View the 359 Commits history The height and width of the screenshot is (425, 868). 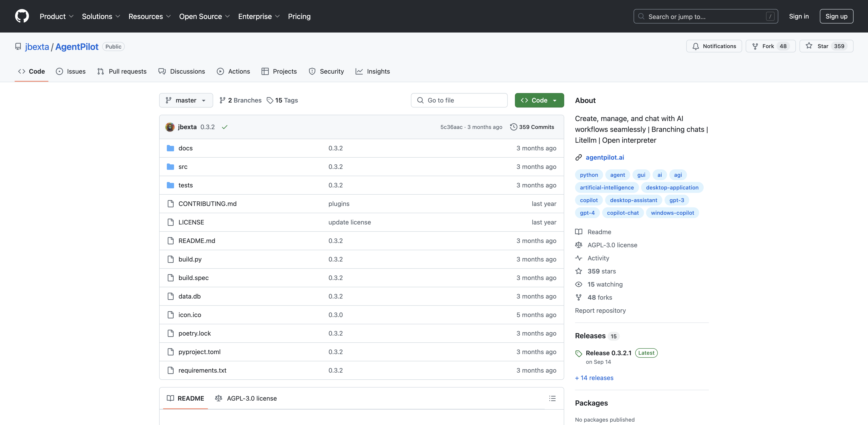(x=532, y=127)
